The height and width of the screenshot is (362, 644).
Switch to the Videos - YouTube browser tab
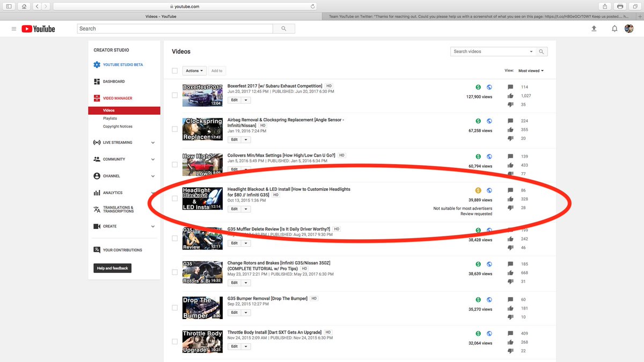tap(161, 17)
